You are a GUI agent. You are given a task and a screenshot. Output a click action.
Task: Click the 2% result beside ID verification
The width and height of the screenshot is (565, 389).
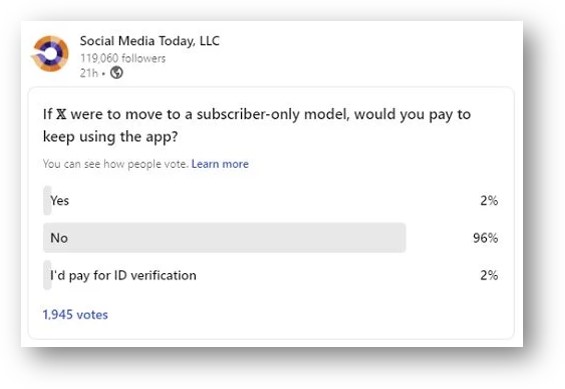489,275
